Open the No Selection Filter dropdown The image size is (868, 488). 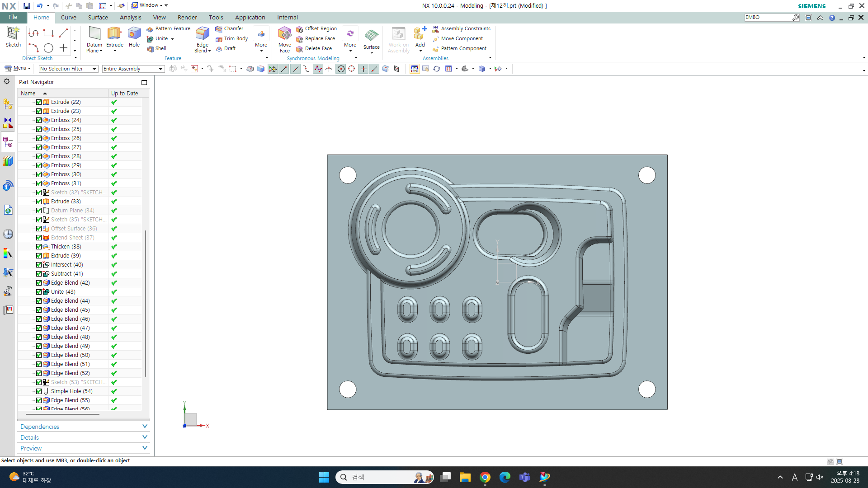point(94,69)
